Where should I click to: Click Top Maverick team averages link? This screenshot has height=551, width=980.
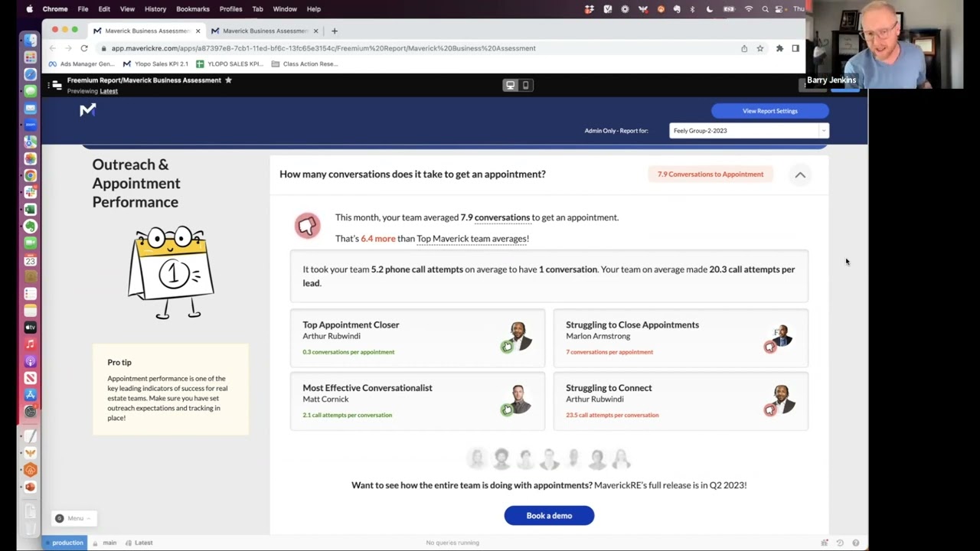point(472,239)
